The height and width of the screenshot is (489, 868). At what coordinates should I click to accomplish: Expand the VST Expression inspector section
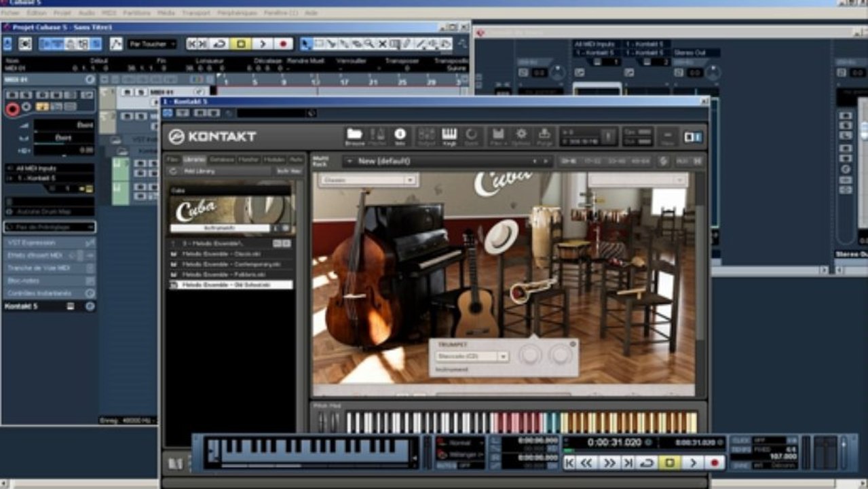pyautogui.click(x=50, y=242)
